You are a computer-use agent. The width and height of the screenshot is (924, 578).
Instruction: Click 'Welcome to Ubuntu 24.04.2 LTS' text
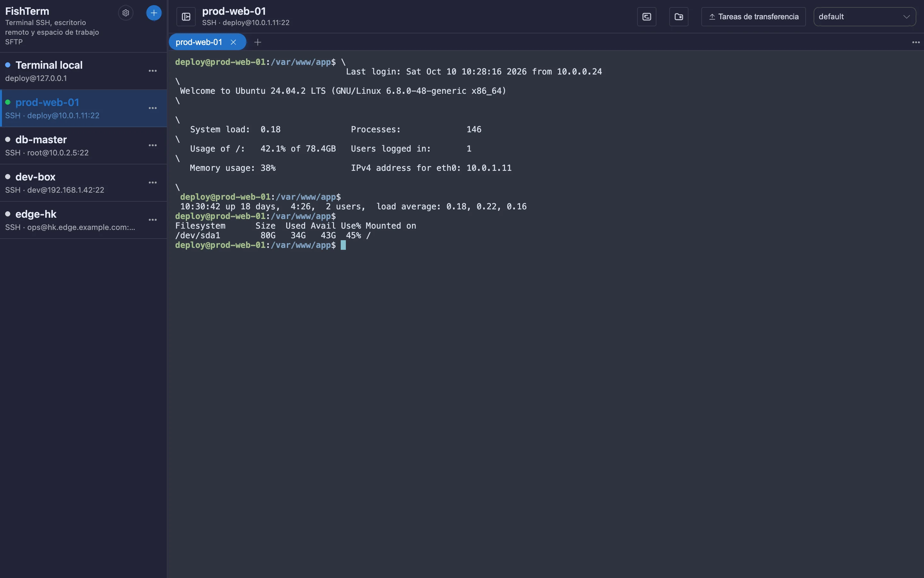[x=253, y=91]
